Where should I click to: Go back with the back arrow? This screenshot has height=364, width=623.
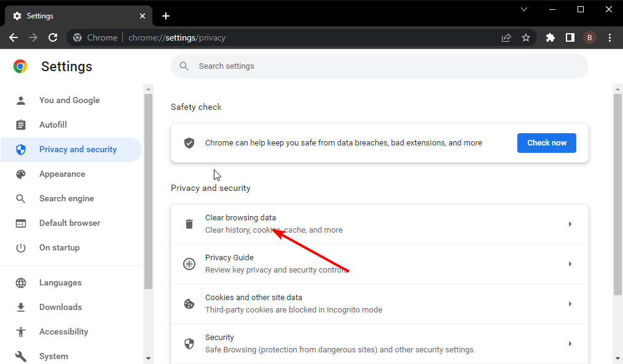(x=14, y=37)
